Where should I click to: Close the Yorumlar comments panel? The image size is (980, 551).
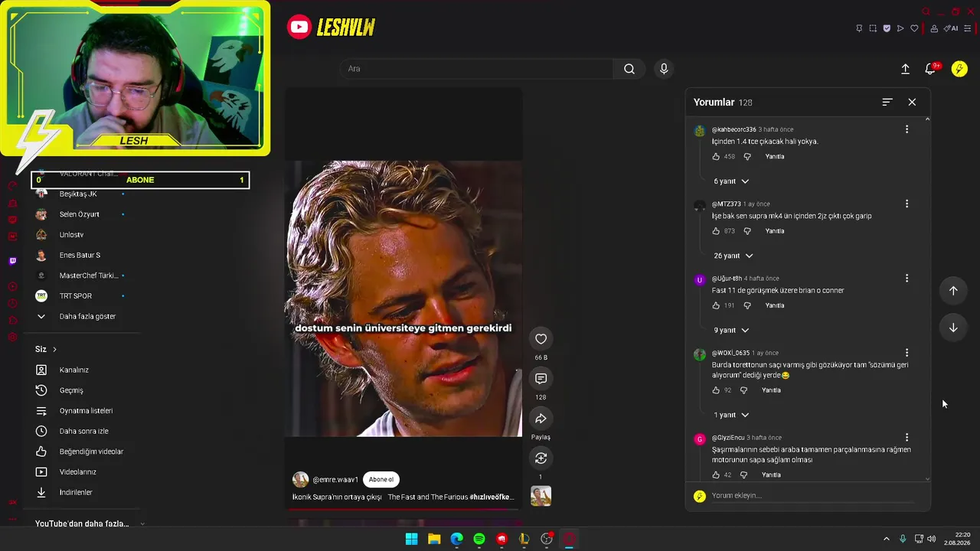point(912,102)
